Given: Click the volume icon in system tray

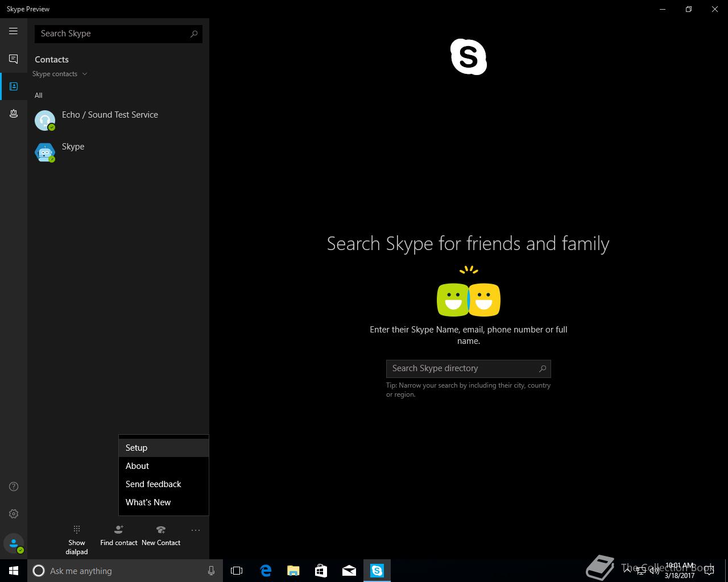Looking at the screenshot, I should tap(655, 571).
